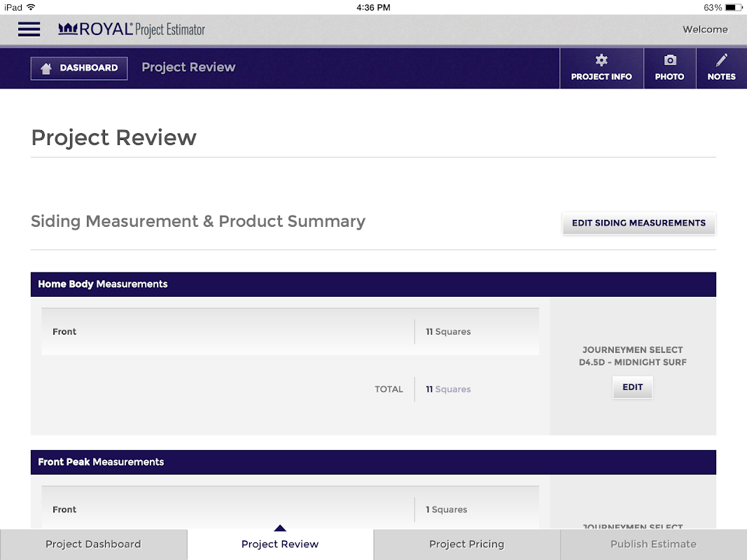Tap the Photo camera icon
The width and height of the screenshot is (747, 560).
pos(670,60)
